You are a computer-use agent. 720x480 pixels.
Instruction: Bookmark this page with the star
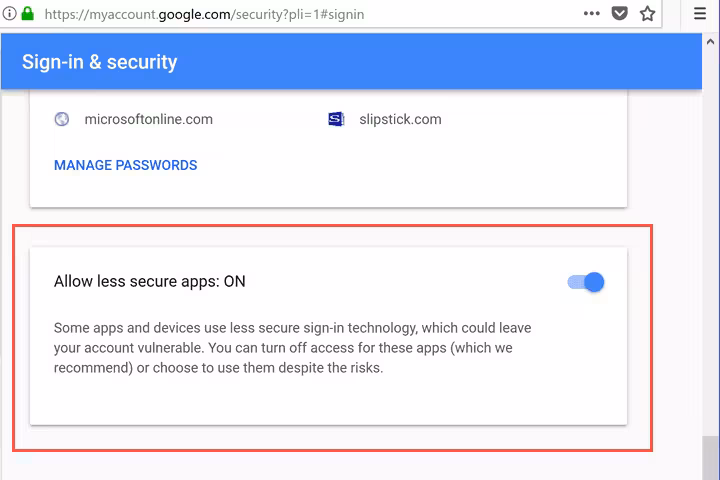click(x=647, y=14)
